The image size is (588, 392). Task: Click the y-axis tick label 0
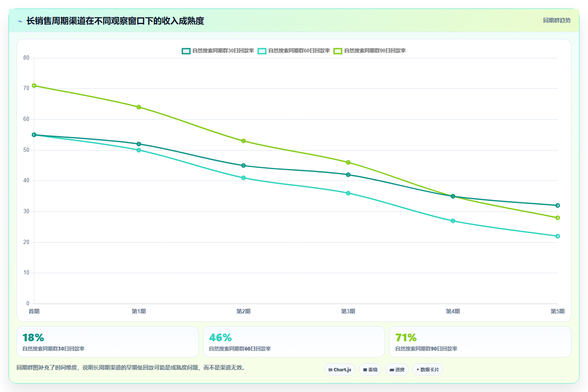point(28,304)
